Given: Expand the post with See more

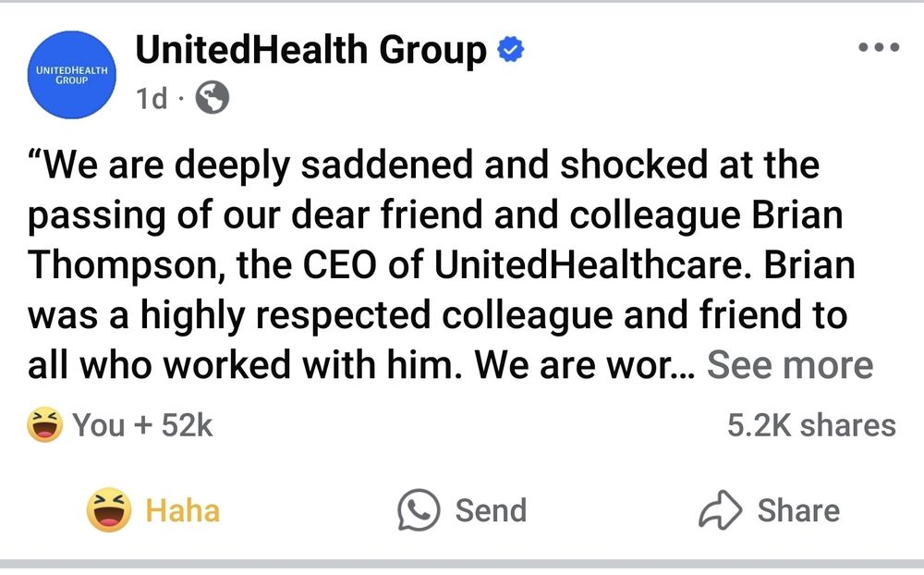Looking at the screenshot, I should pyautogui.click(x=790, y=365).
